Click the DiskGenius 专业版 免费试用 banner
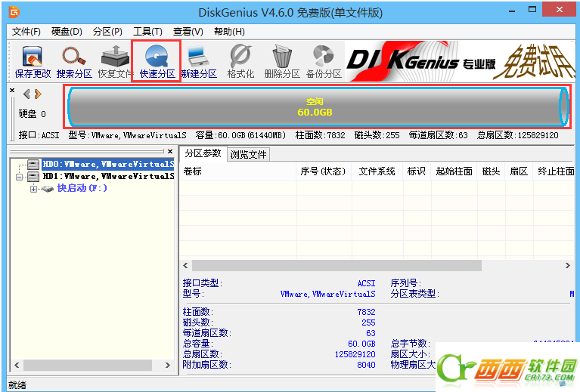This screenshot has width=580, height=392. (x=460, y=61)
